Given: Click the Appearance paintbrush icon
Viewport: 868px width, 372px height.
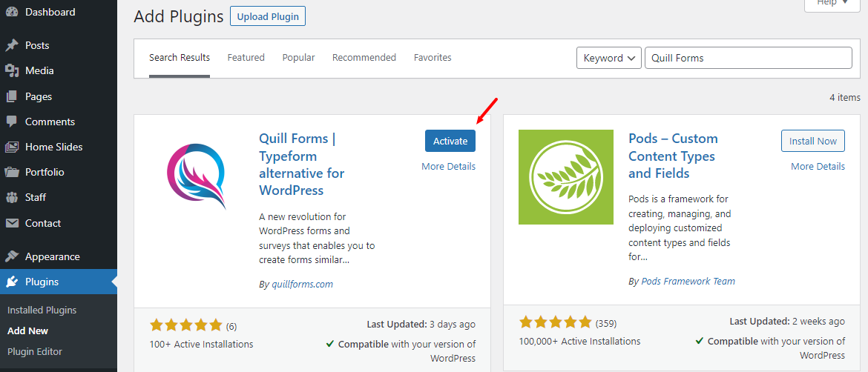Looking at the screenshot, I should pyautogui.click(x=12, y=256).
